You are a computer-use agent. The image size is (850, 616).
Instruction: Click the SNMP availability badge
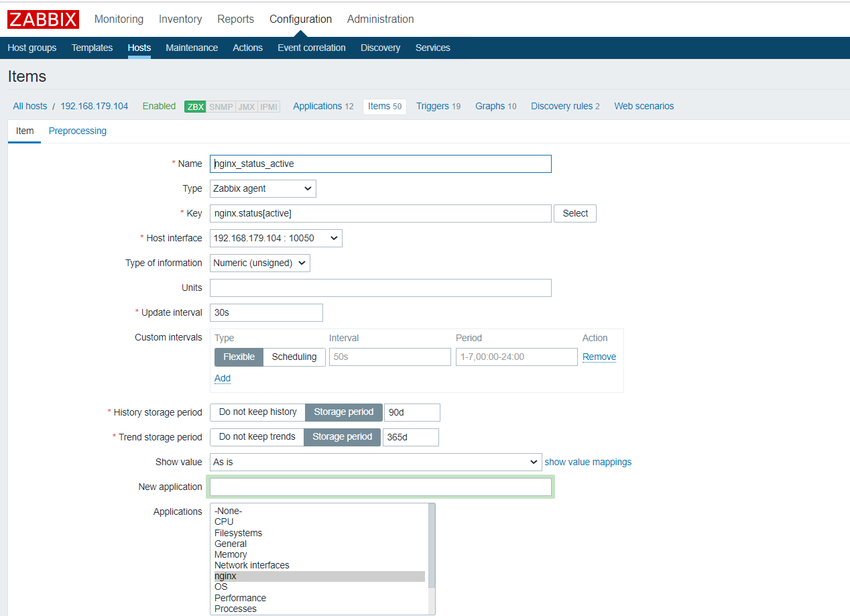tap(221, 107)
